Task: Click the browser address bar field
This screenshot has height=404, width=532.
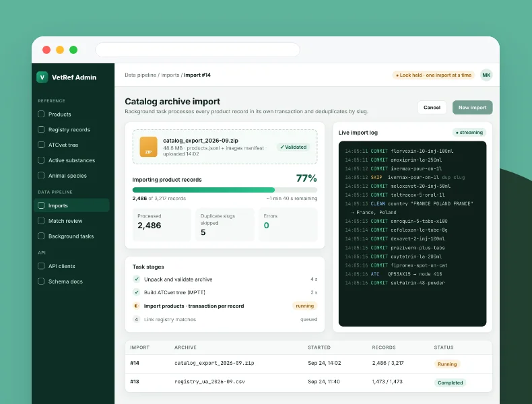Action: point(197,50)
